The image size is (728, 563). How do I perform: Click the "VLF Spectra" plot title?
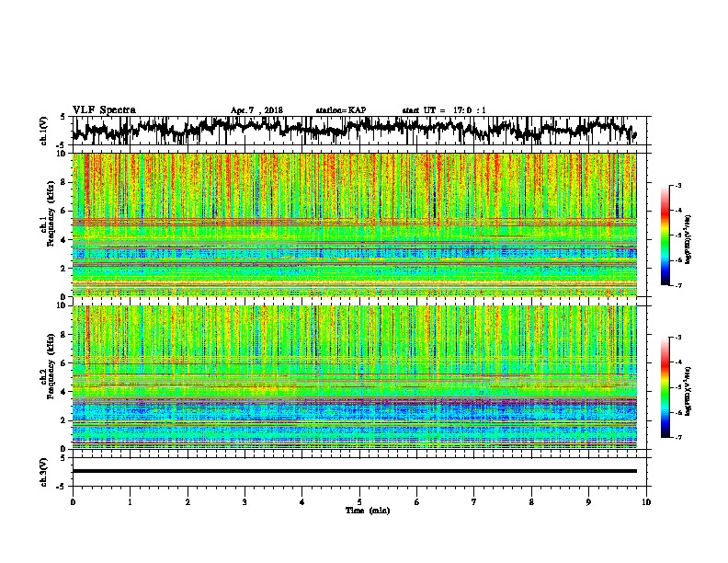point(104,109)
